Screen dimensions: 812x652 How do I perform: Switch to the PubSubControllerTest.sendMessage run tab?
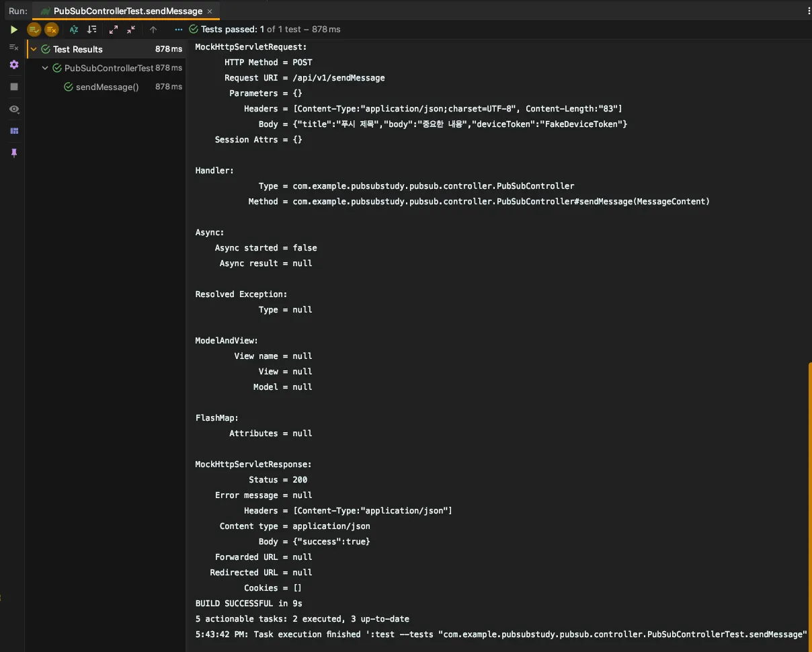pyautogui.click(x=127, y=11)
